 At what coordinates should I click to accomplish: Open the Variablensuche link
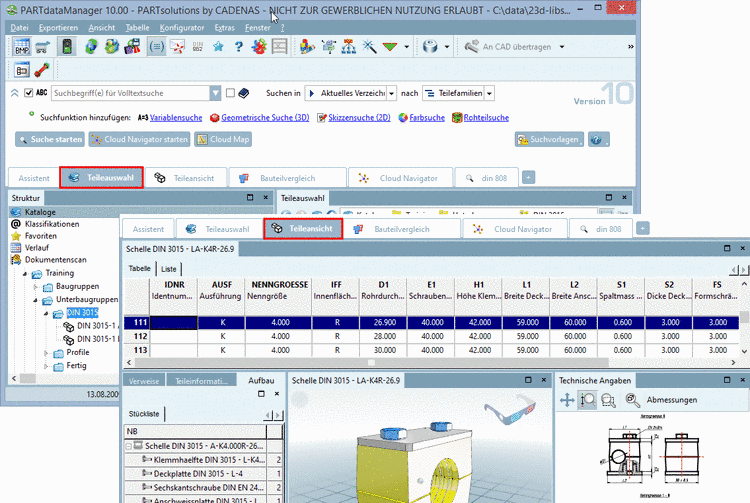(176, 118)
